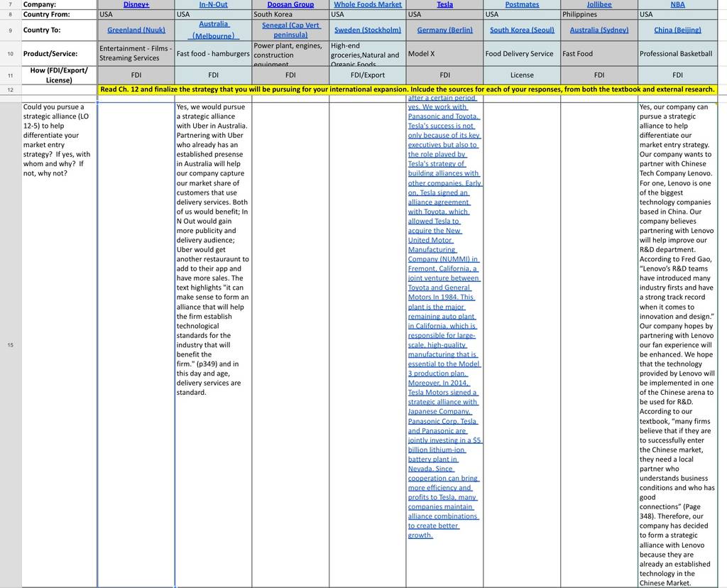The image size is (727, 588).
Task: Open the Sweden (Stockholm) destination link
Action: (368, 30)
